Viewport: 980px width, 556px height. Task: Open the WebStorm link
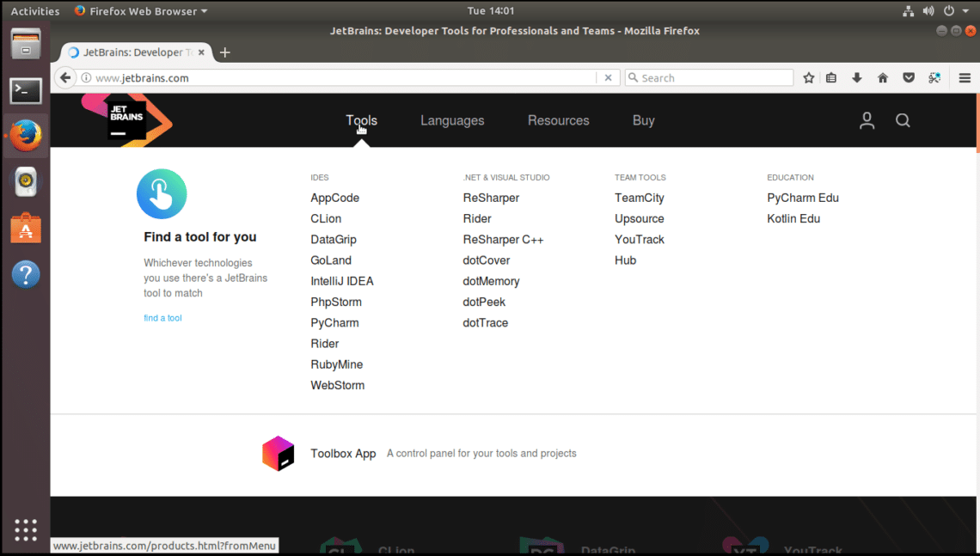click(338, 386)
